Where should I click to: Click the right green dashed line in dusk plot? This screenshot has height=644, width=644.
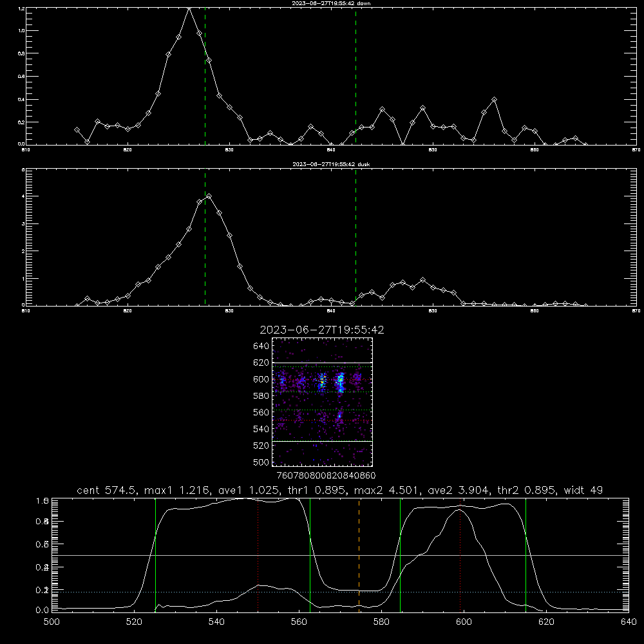(355, 237)
